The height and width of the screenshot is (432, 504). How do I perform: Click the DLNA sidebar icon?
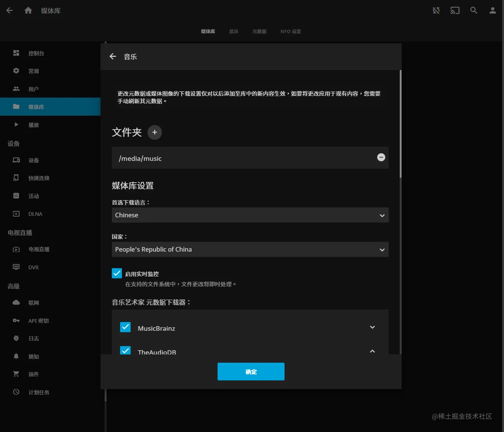(x=35, y=214)
